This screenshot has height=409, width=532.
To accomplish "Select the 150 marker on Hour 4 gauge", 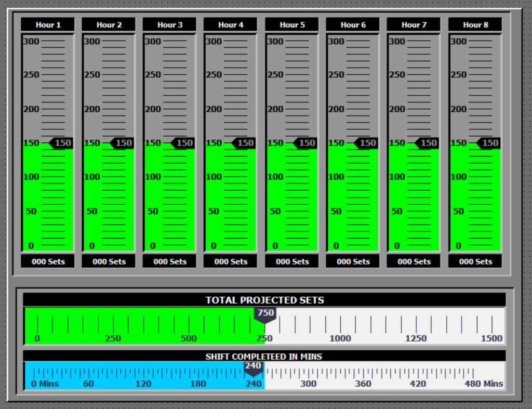I will coord(243,143).
